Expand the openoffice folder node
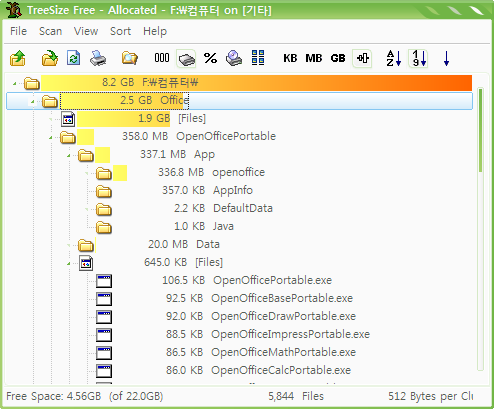The image size is (494, 409). pos(87,173)
